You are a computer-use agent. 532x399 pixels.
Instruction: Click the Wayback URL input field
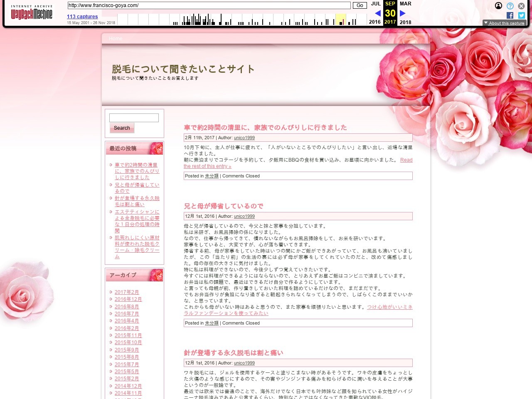tap(209, 5)
